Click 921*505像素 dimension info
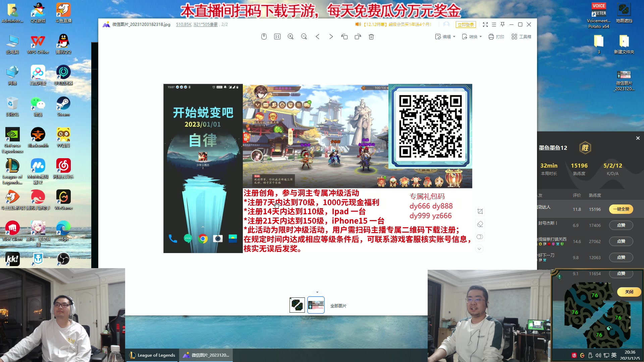 coord(206,24)
